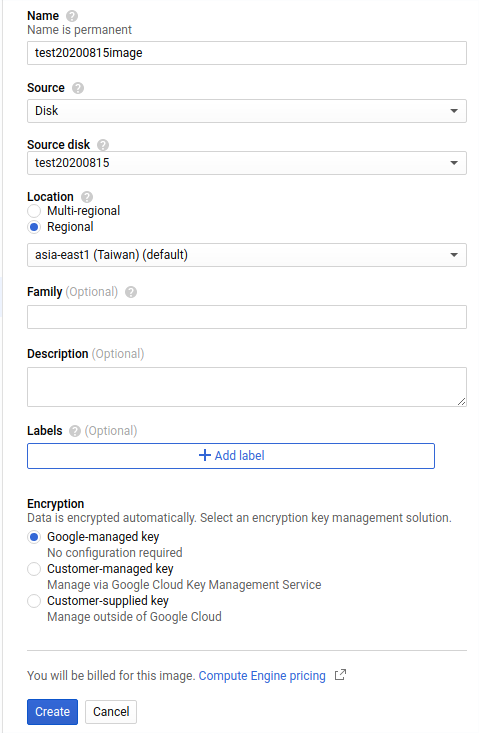The width and height of the screenshot is (479, 733).
Task: Click the Create button
Action: click(x=52, y=711)
